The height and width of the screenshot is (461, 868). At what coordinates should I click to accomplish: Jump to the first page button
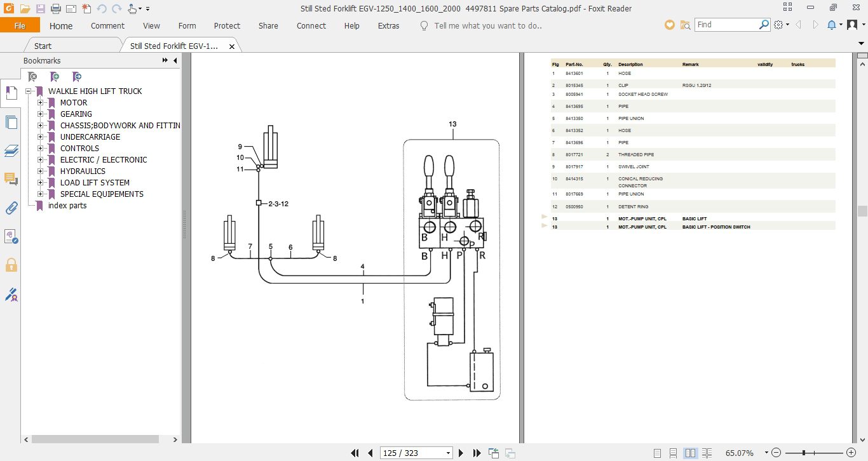(355, 453)
